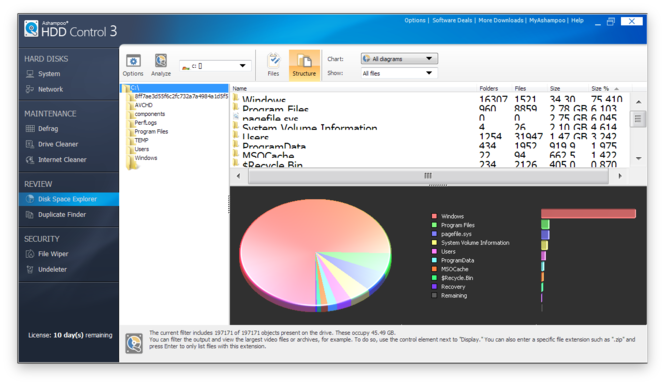Image resolution: width=665 pixels, height=385 pixels.
Task: Select pagefile.sys row in list
Action: [x=430, y=118]
